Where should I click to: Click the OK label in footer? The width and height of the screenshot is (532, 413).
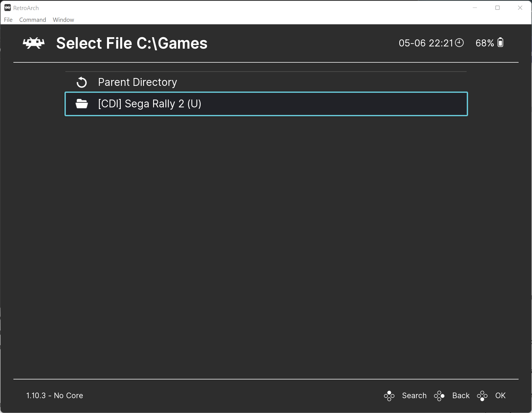(x=500, y=395)
